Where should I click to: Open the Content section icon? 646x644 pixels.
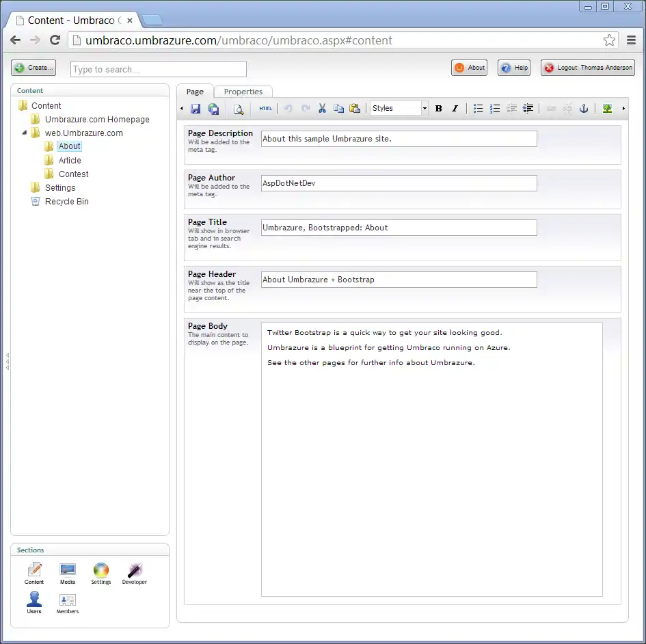point(33,573)
